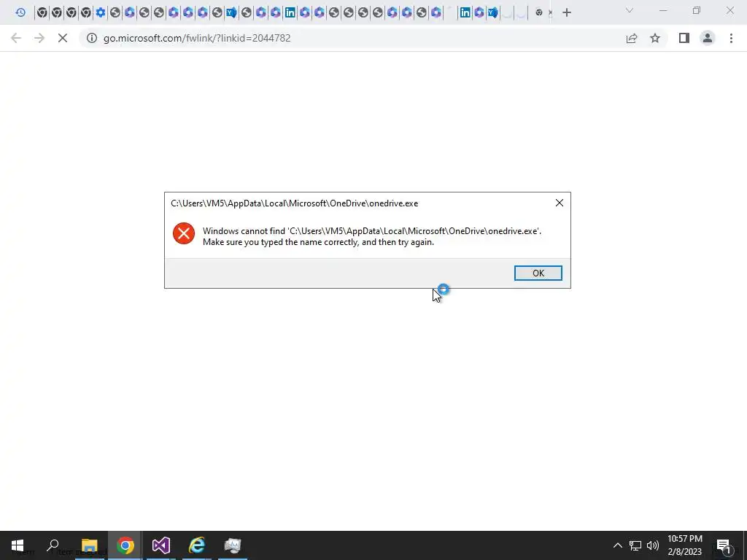Launch Visual Studio from the taskbar
747x560 pixels.
[x=161, y=545]
